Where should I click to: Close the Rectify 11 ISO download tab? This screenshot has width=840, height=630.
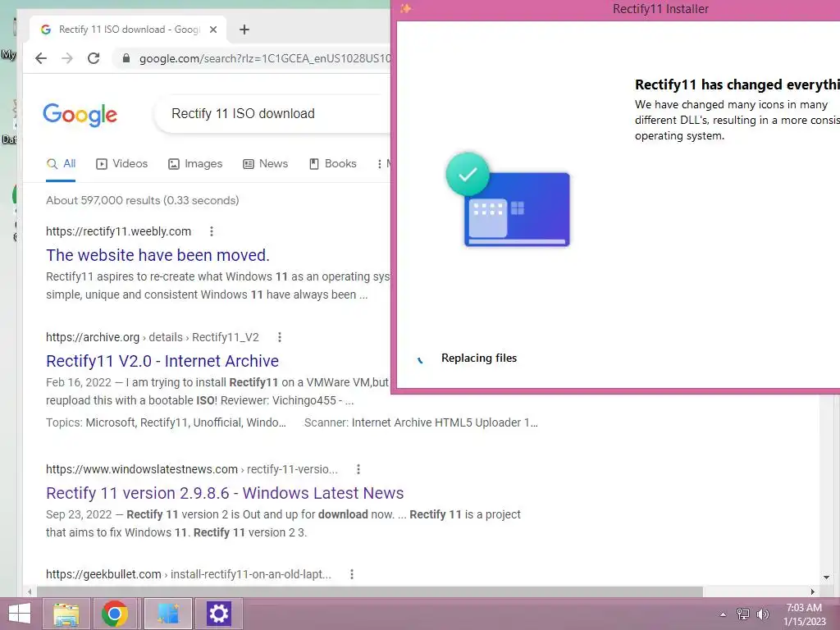pos(213,30)
